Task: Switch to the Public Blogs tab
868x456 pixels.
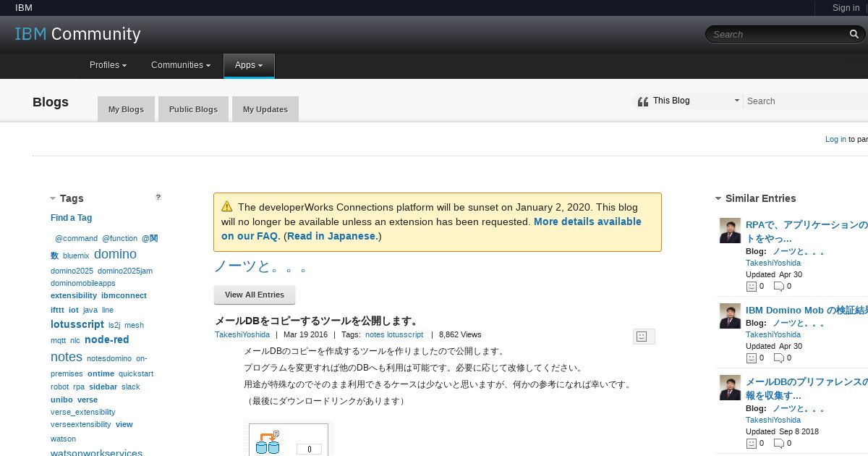Action: tap(193, 109)
